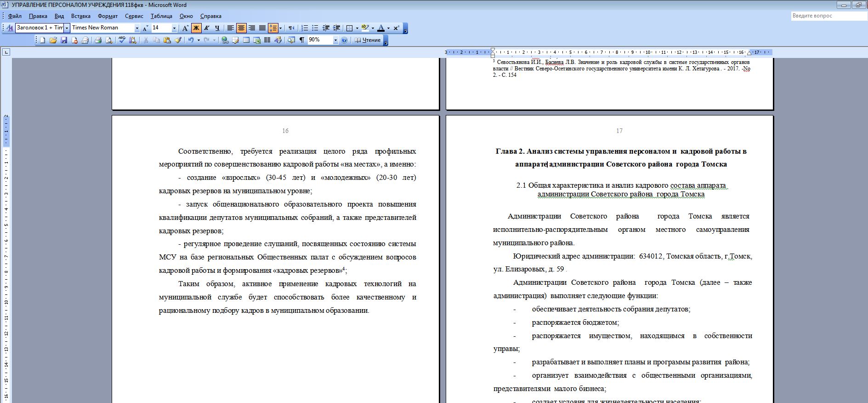Open an existing file via folder icon
Viewport: 868px width, 403px height.
click(x=53, y=40)
